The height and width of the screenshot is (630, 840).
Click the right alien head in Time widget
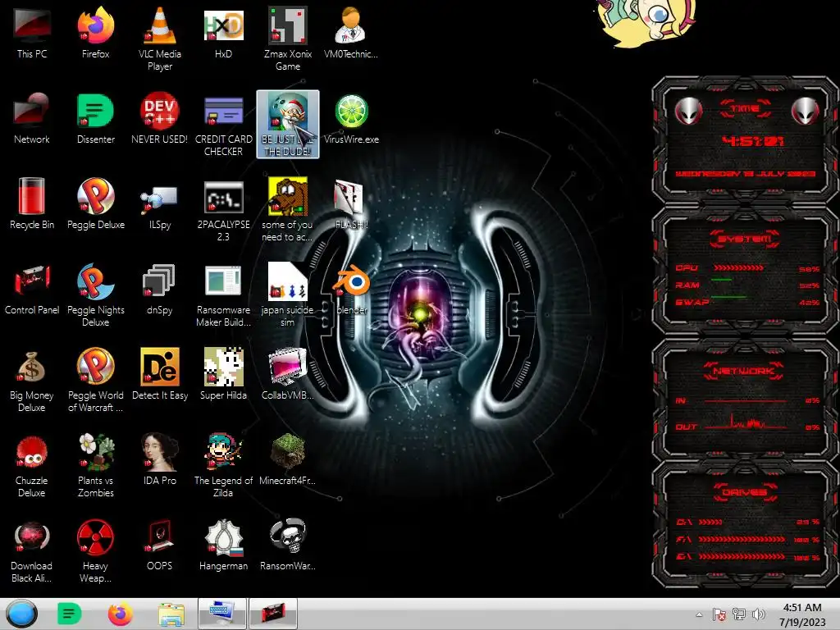coord(806,111)
